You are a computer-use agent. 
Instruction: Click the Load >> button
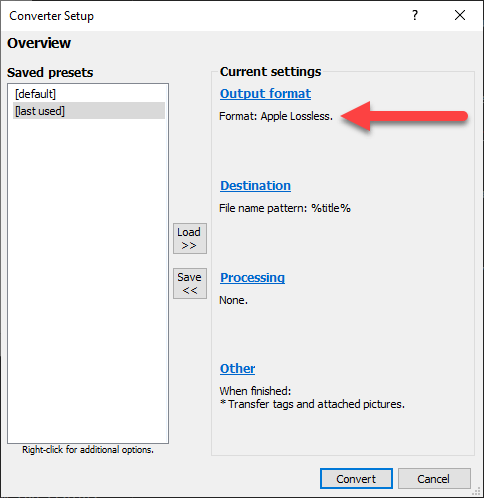190,239
